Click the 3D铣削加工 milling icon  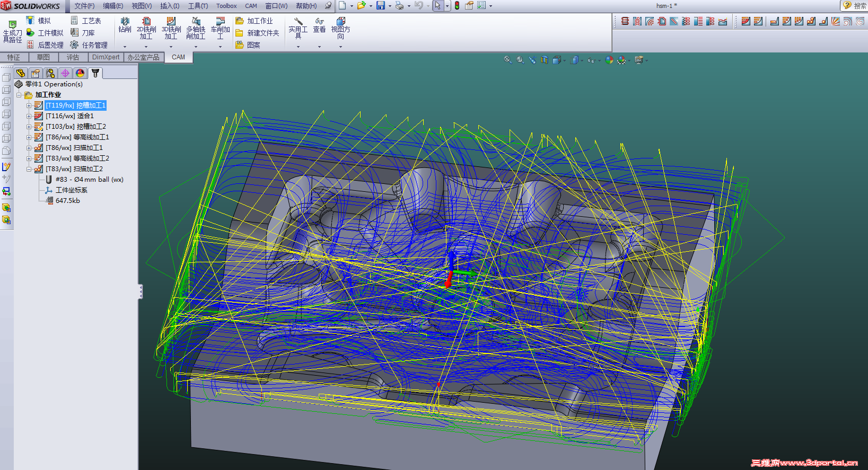click(171, 21)
